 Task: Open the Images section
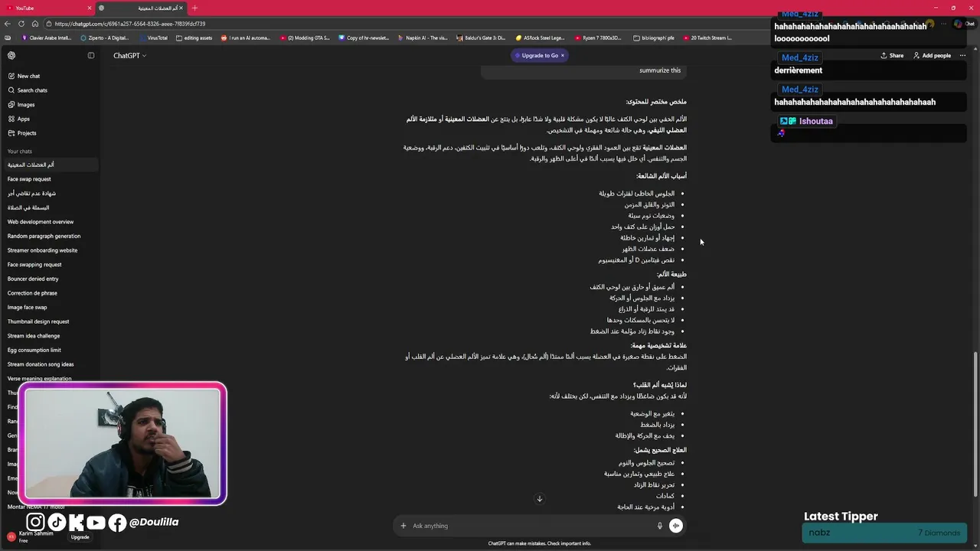click(x=21, y=105)
